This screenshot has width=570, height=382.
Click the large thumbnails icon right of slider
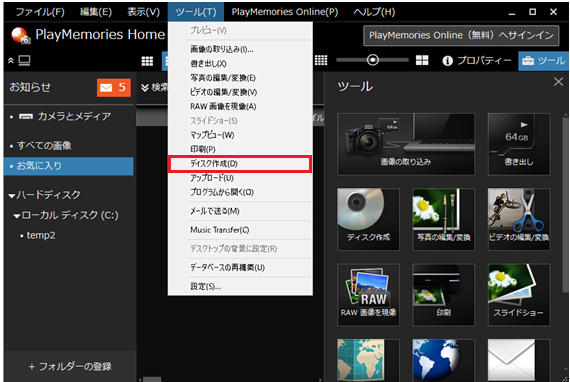422,60
